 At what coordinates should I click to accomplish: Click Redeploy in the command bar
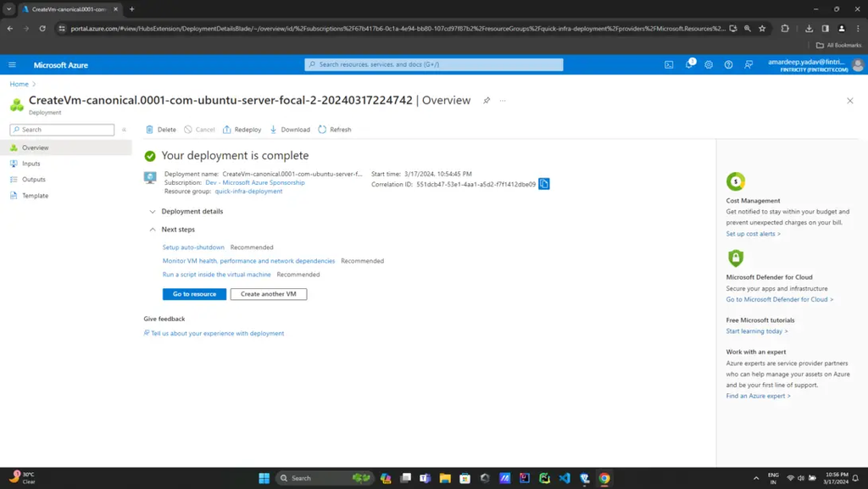(242, 130)
